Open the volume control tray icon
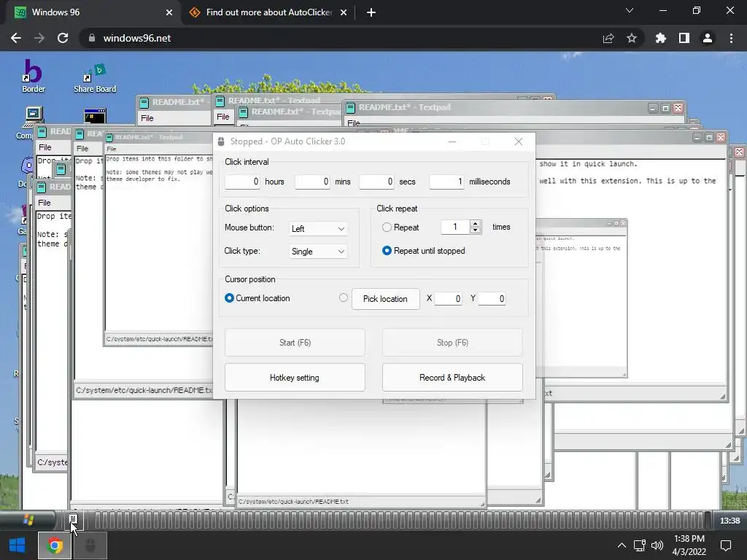This screenshot has height=560, width=747. tap(657, 545)
